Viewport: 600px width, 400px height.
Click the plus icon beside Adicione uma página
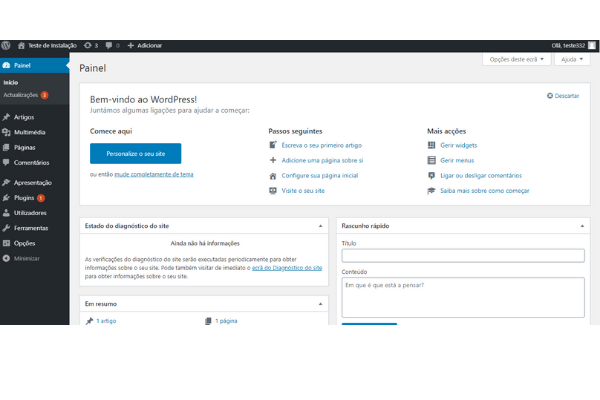tap(273, 160)
